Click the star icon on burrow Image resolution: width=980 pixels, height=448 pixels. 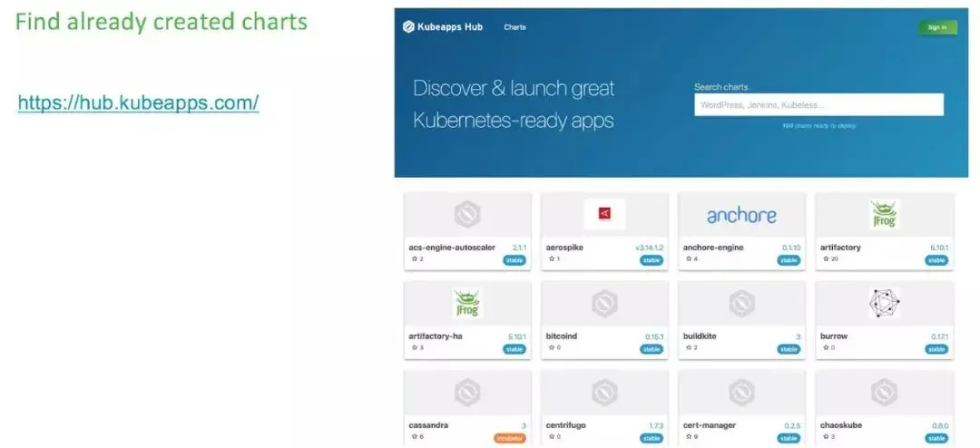pyautogui.click(x=826, y=347)
